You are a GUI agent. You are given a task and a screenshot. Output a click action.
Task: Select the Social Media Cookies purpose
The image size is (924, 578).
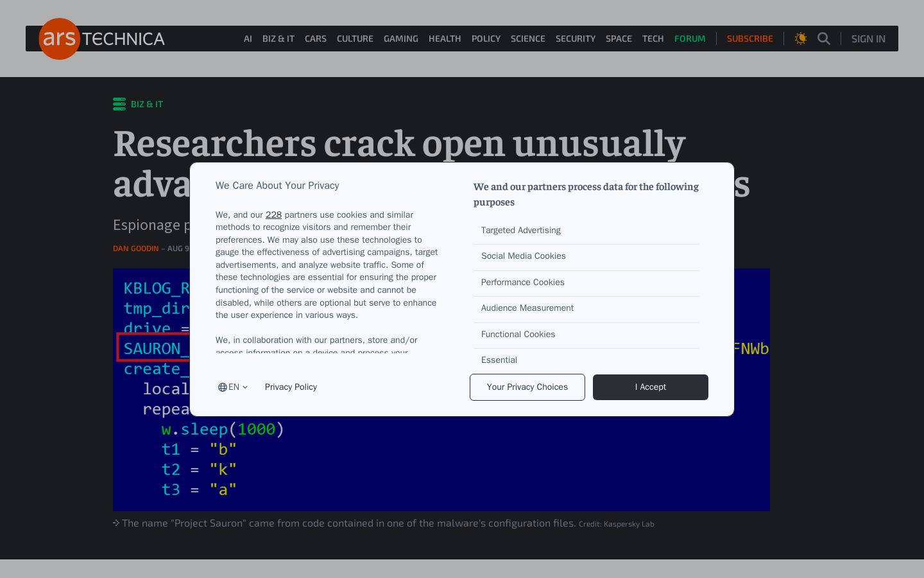(586, 256)
